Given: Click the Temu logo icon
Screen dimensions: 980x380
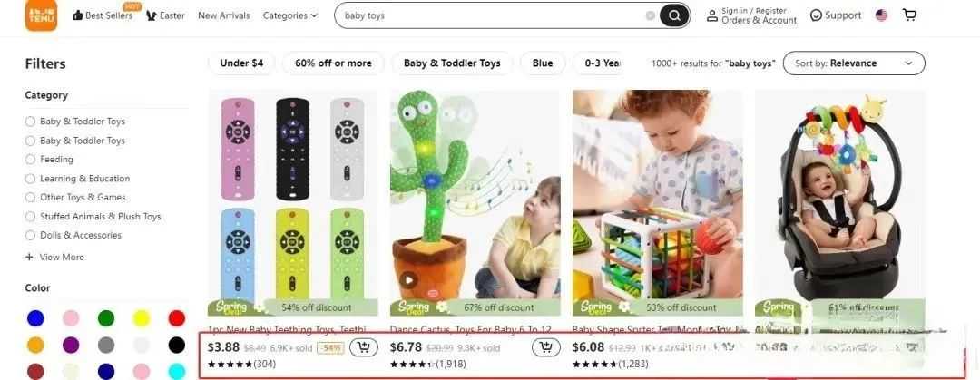Looking at the screenshot, I should pos(41,15).
